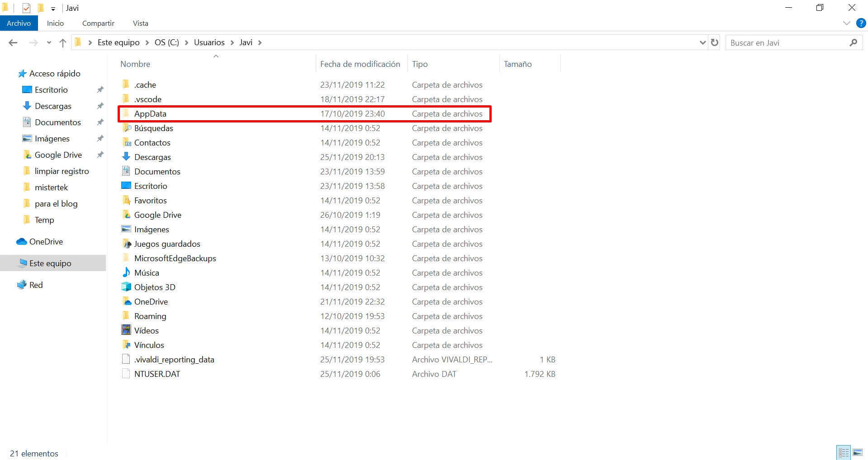Refresh the current folder view
Screen dimensions: 868x460
point(715,42)
